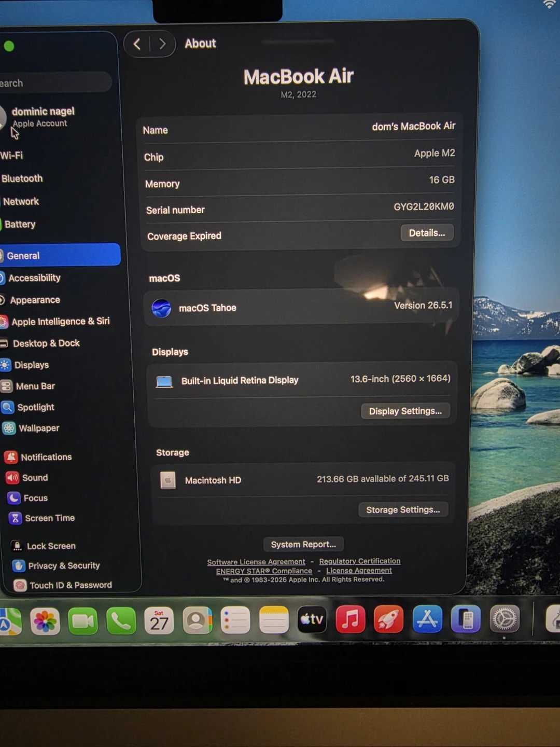Click the System Report... button

[x=303, y=544]
